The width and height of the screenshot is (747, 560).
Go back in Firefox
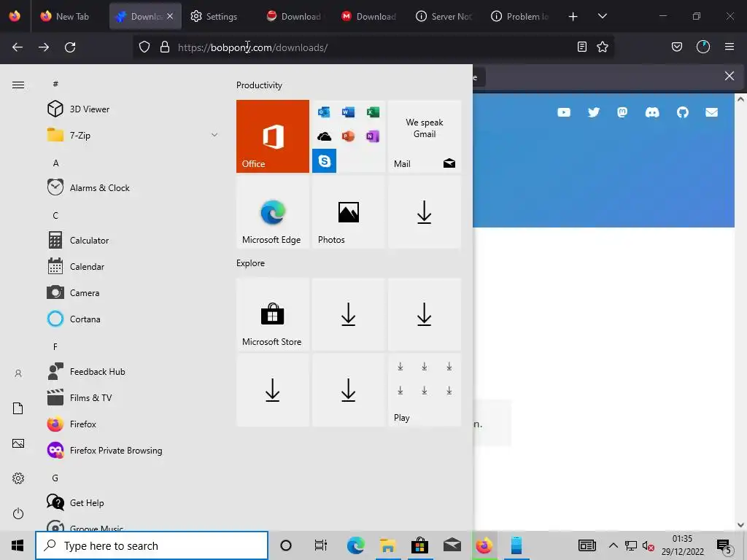pyautogui.click(x=18, y=47)
